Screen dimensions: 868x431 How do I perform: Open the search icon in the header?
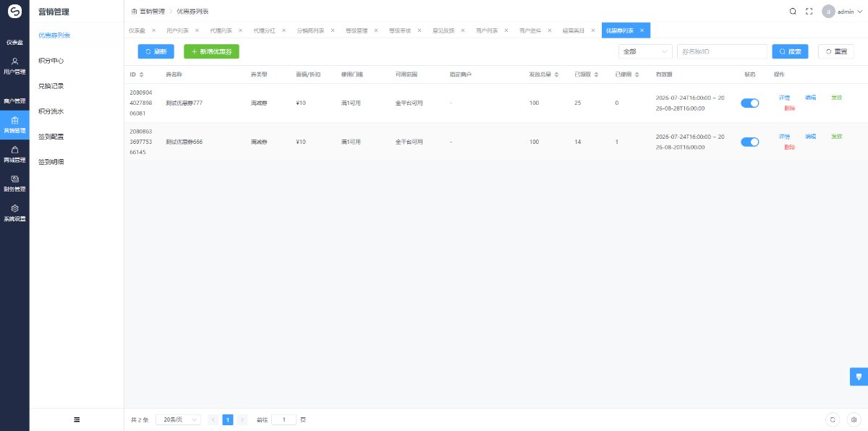coord(793,12)
